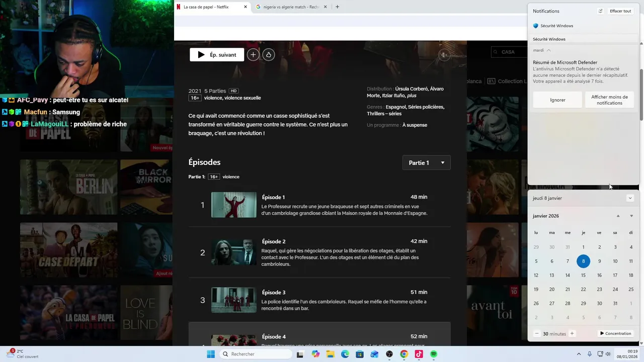Open File Explorer from the taskbar
The image size is (644, 362).
pyautogui.click(x=330, y=354)
